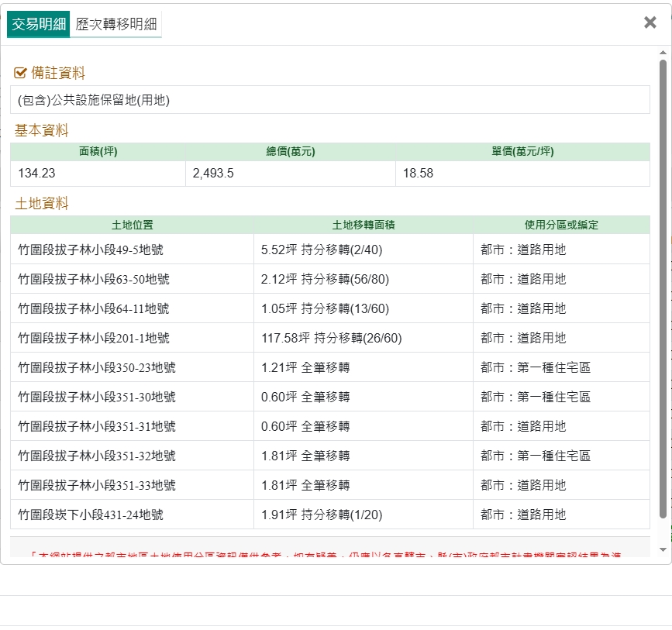Select the 竹圍段拔子林小段49-5地號 row

tap(91, 250)
